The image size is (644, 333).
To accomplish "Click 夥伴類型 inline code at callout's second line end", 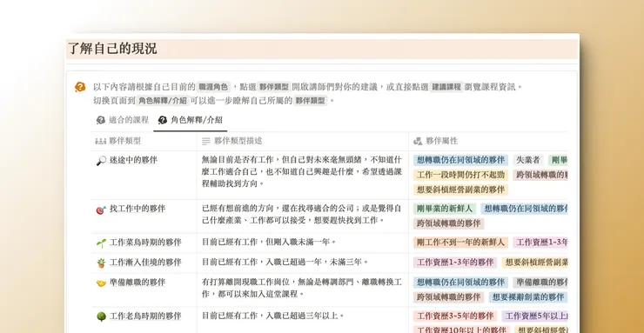I will (x=311, y=101).
